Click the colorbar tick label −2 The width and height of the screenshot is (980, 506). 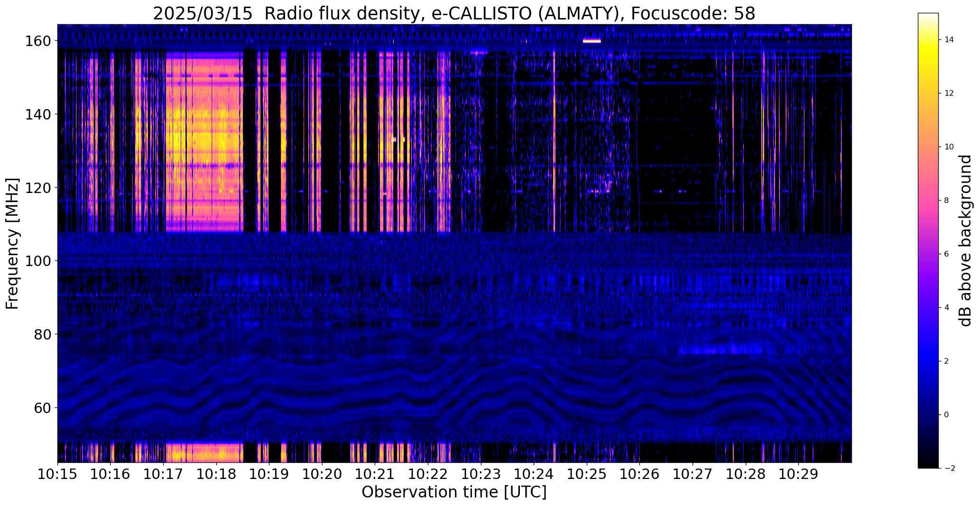tap(950, 469)
